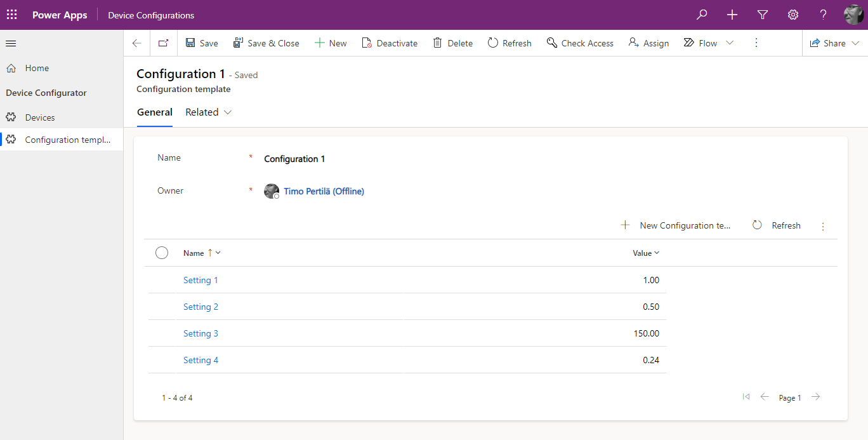This screenshot has height=440, width=868.
Task: Go back using the arrow icon
Action: tap(137, 43)
